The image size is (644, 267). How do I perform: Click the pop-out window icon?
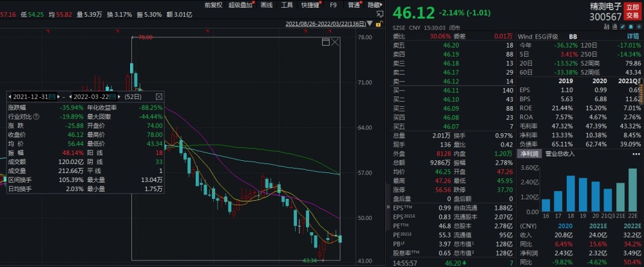coord(379,14)
